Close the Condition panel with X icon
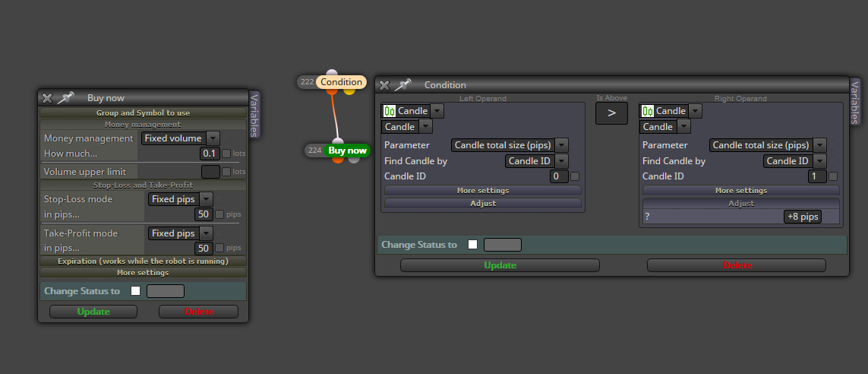Image resolution: width=868 pixels, height=374 pixels. click(384, 85)
